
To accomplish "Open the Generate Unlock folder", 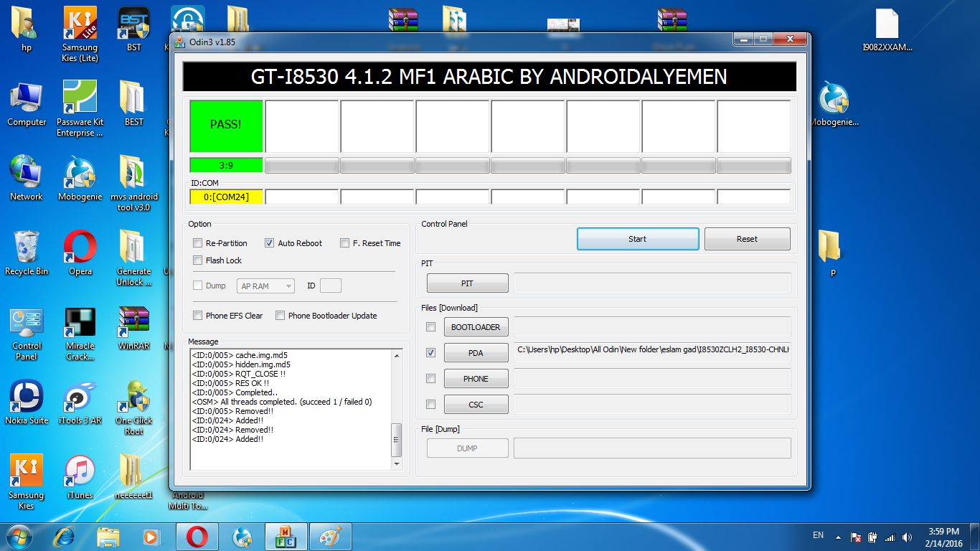I will pyautogui.click(x=133, y=258).
